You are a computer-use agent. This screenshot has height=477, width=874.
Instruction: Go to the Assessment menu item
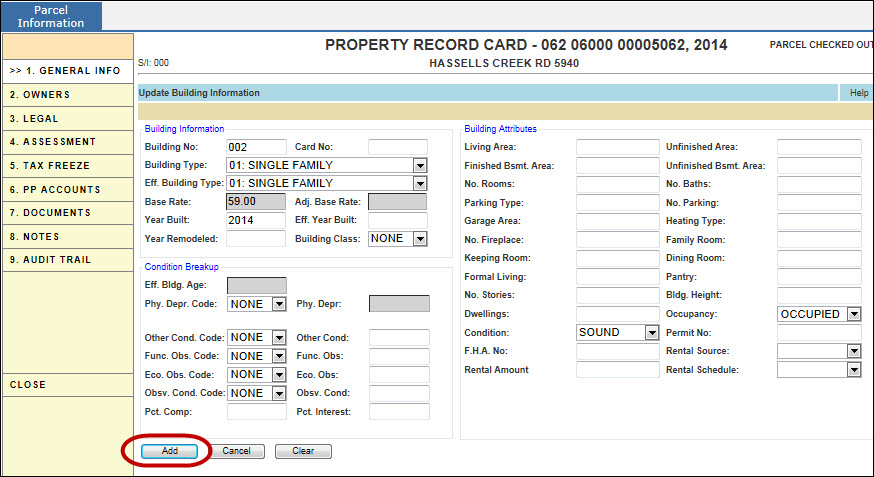67,142
